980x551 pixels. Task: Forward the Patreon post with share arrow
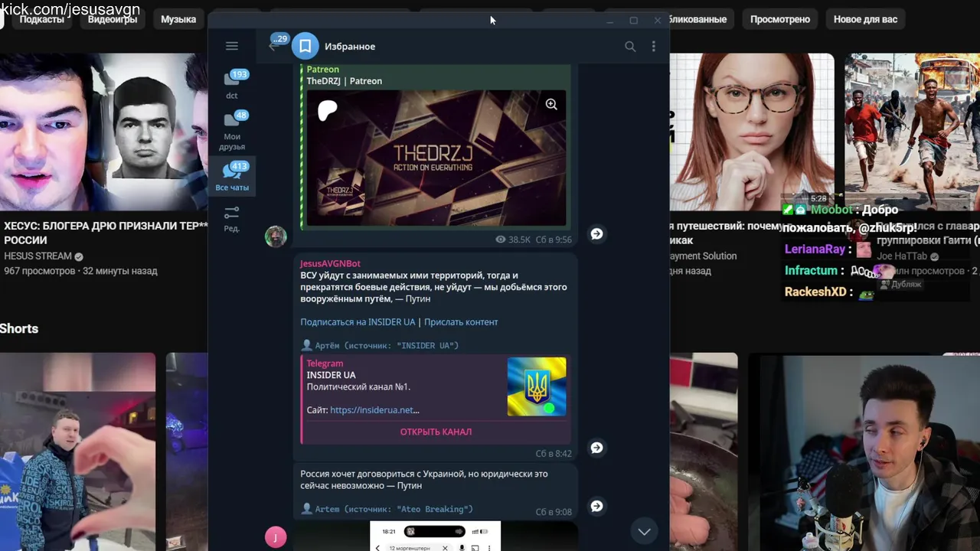pyautogui.click(x=596, y=234)
